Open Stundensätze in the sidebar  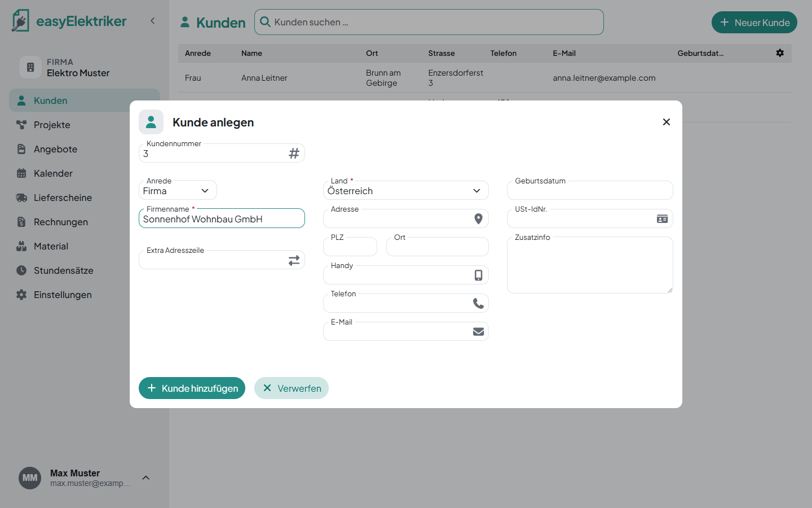pyautogui.click(x=85, y=270)
